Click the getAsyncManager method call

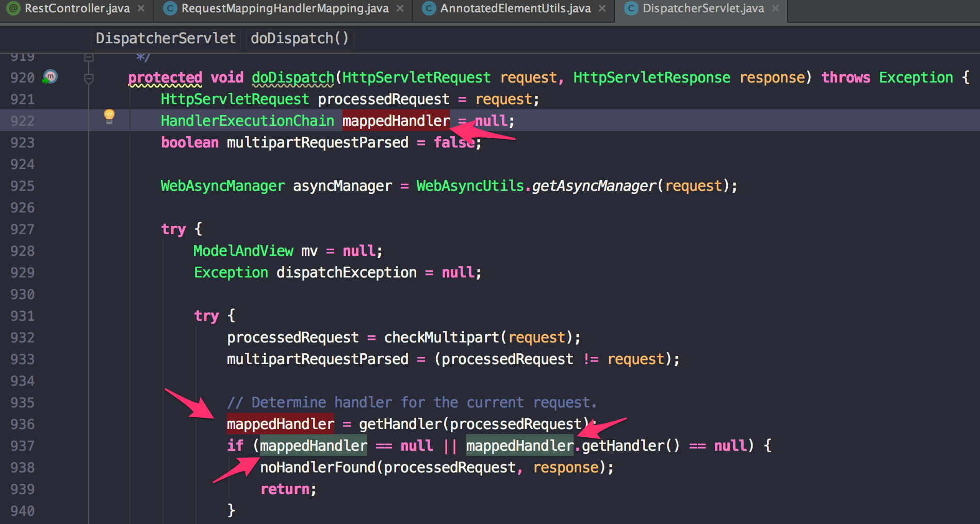[x=594, y=186]
